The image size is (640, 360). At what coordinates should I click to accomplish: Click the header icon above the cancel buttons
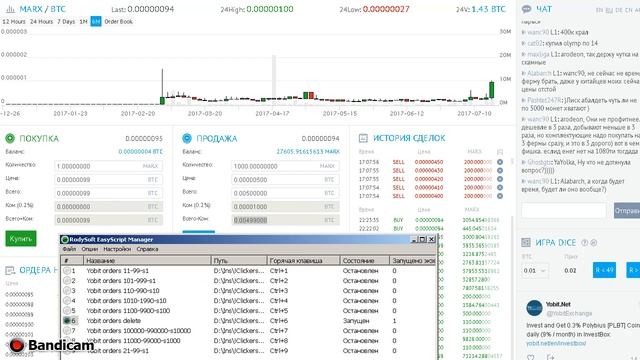(500, 152)
